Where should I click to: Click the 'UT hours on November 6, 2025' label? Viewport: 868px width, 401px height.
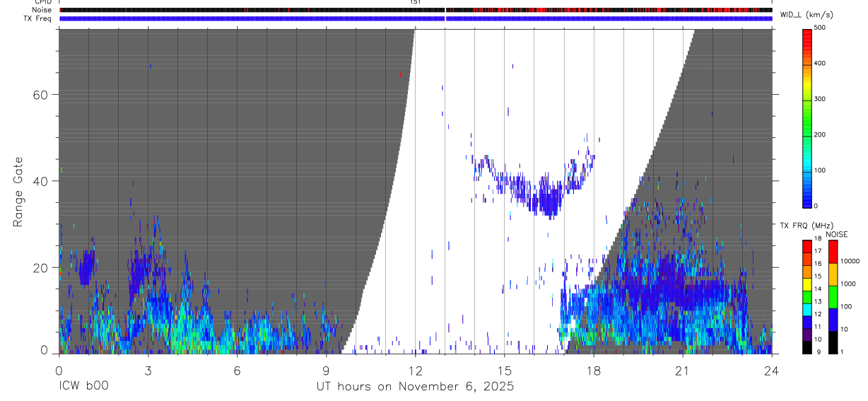415,387
